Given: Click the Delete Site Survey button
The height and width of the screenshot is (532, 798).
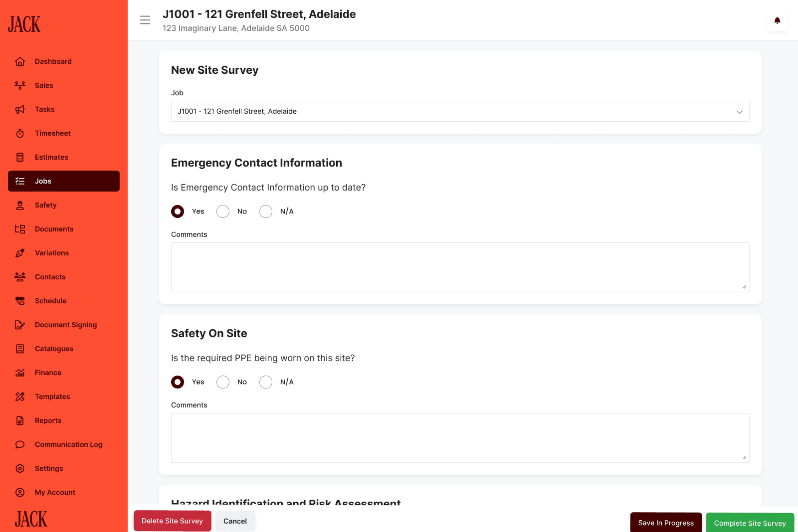Looking at the screenshot, I should [172, 521].
